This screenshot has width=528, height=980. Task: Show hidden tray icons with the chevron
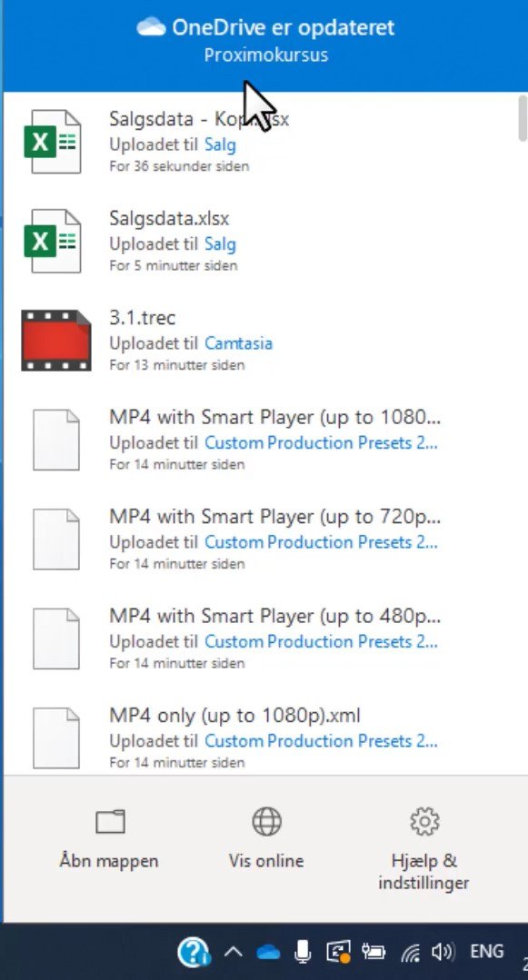(233, 952)
